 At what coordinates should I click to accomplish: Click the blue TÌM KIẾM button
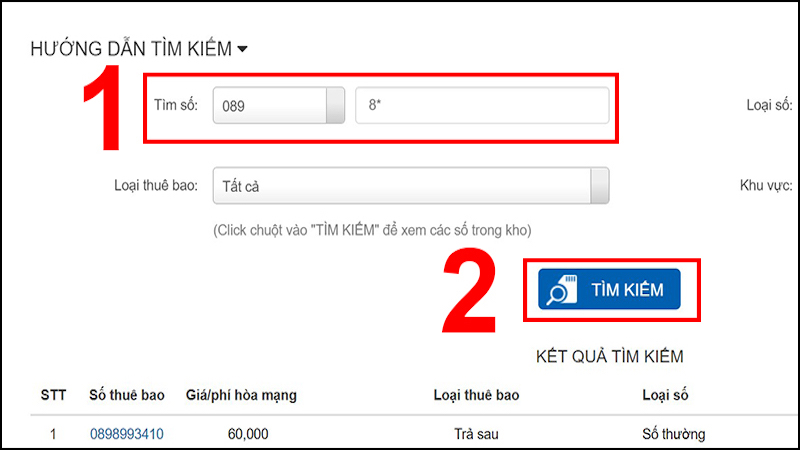[x=609, y=289]
